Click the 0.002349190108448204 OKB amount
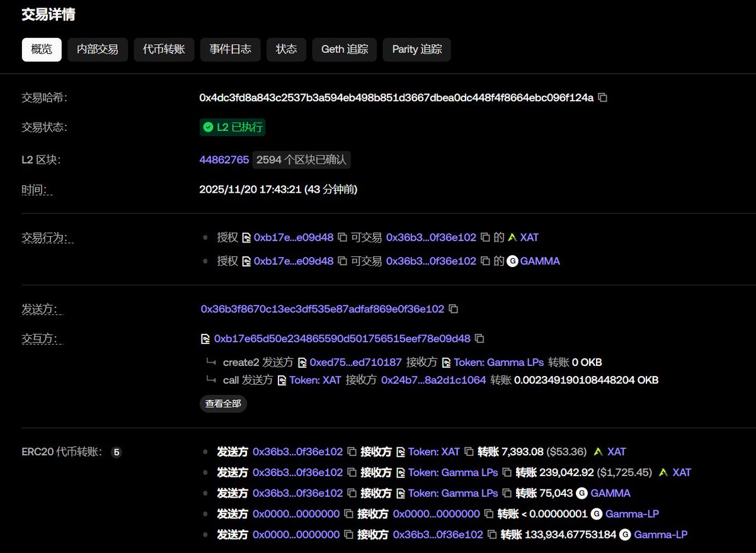 tap(587, 380)
